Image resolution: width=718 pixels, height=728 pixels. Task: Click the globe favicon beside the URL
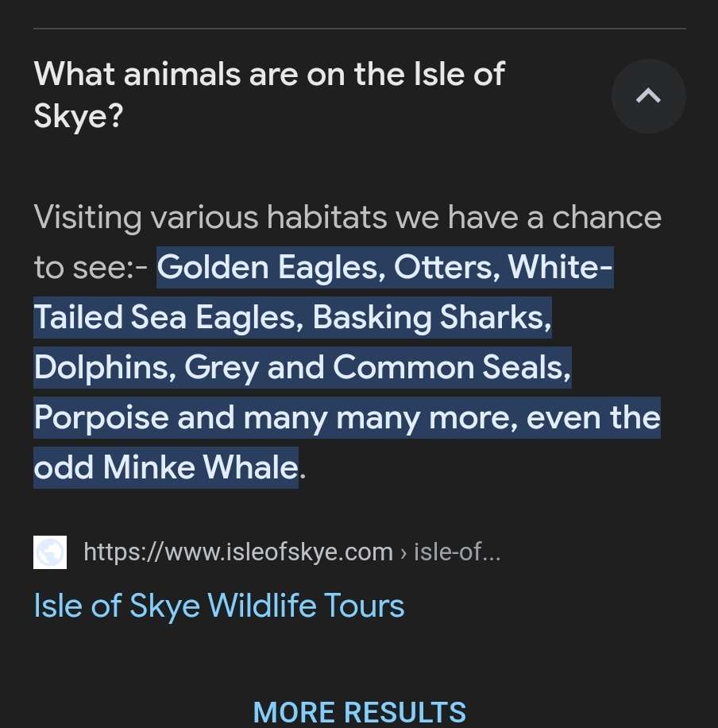pyautogui.click(x=49, y=552)
